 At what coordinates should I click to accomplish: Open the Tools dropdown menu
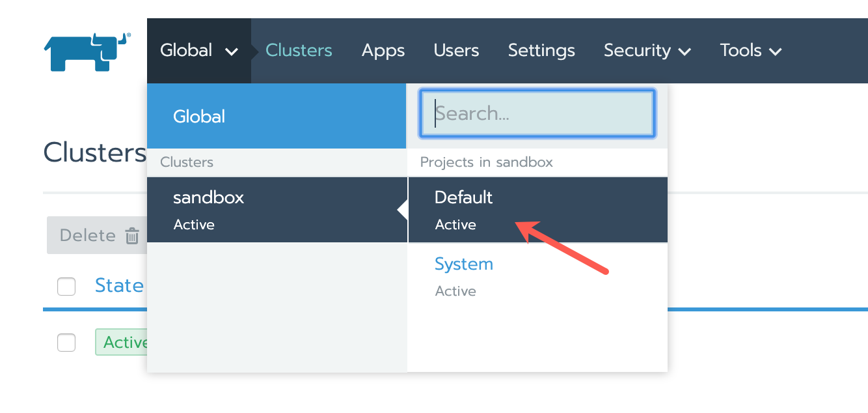(750, 51)
